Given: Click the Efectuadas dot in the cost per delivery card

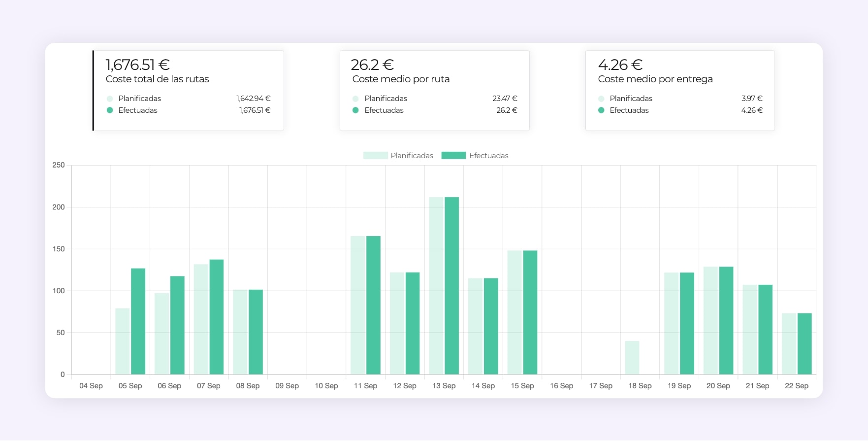Looking at the screenshot, I should [x=601, y=110].
